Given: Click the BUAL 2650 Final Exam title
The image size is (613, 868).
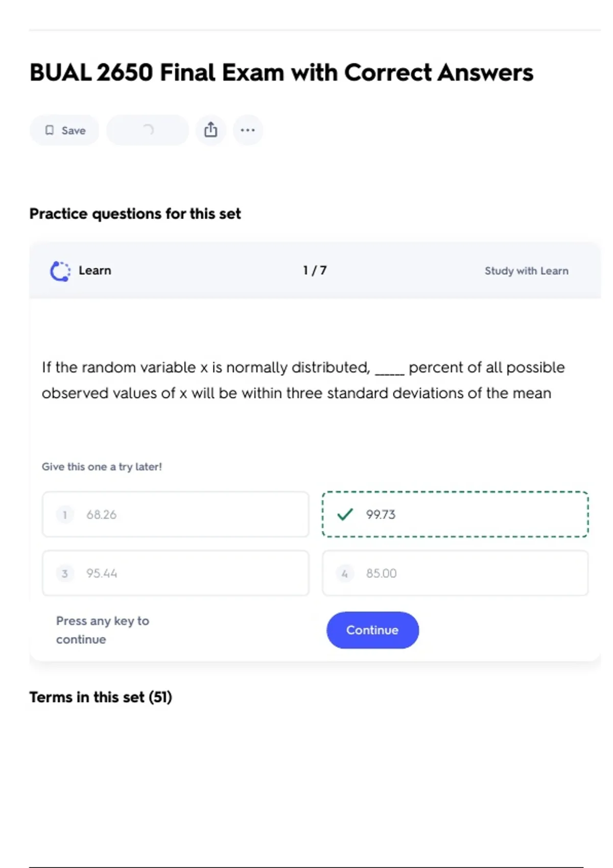Looking at the screenshot, I should (281, 73).
